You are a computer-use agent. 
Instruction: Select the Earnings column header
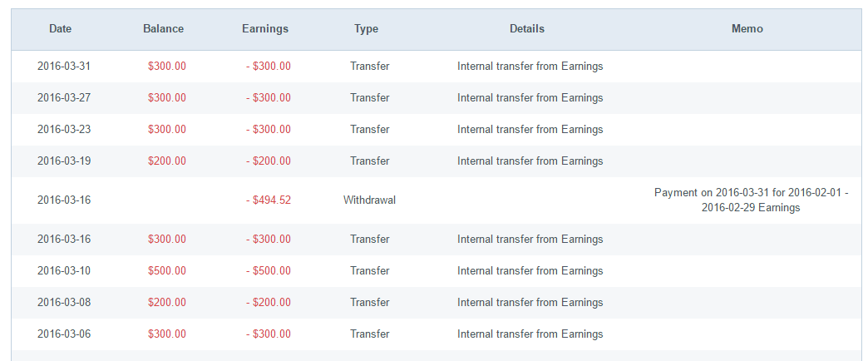point(265,29)
